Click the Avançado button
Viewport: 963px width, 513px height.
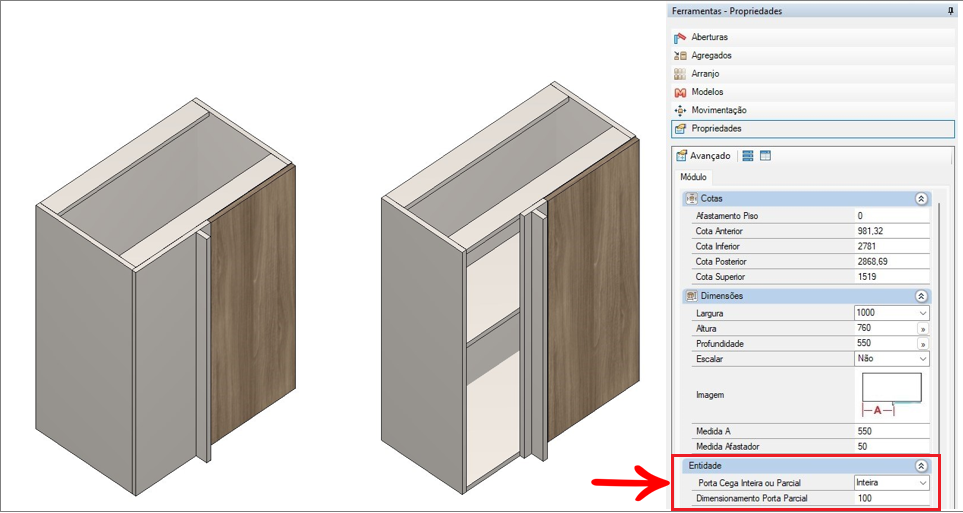point(704,156)
